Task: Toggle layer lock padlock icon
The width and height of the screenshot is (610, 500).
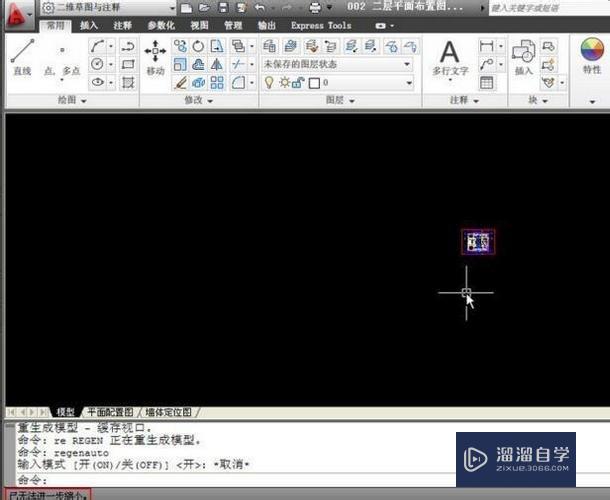Action: coord(298,82)
